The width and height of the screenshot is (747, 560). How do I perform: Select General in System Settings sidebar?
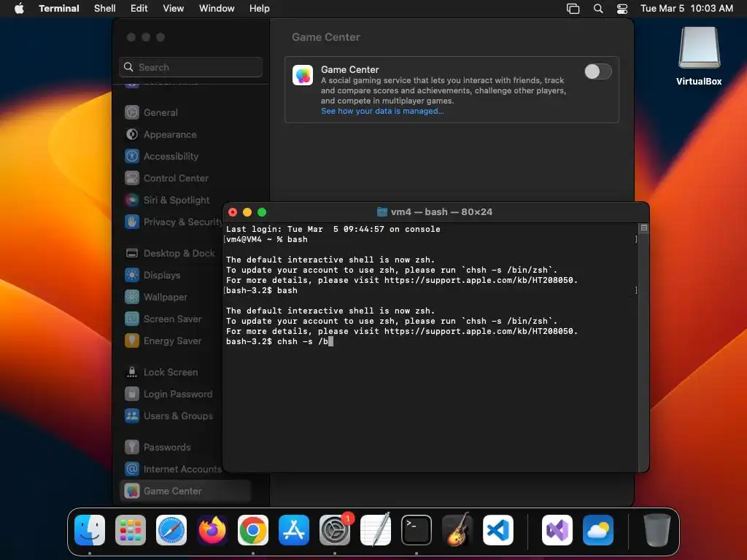click(x=185, y=112)
